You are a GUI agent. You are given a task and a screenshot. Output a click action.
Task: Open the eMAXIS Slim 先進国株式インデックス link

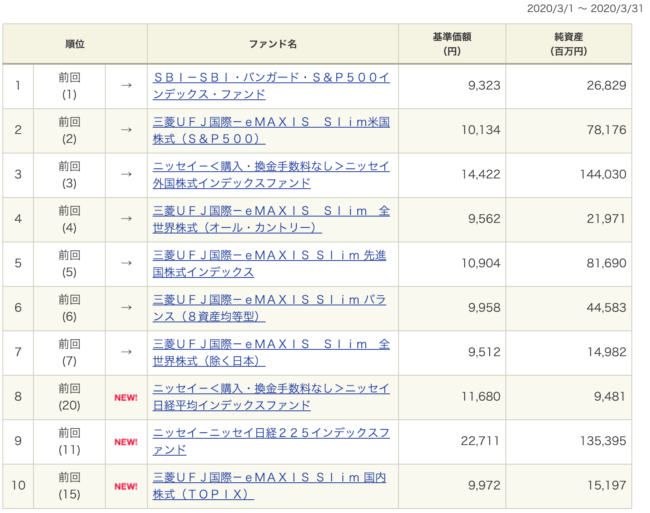click(270, 263)
